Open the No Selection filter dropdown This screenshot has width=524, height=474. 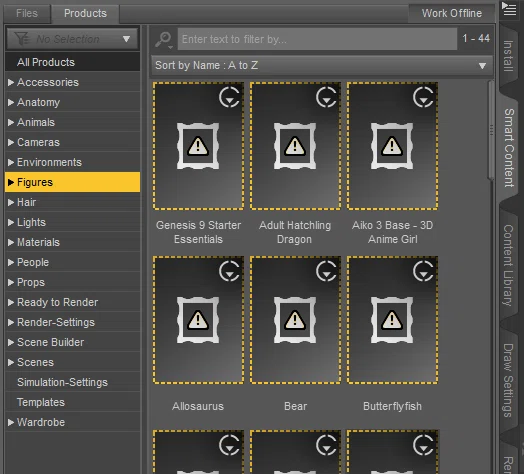[72, 39]
